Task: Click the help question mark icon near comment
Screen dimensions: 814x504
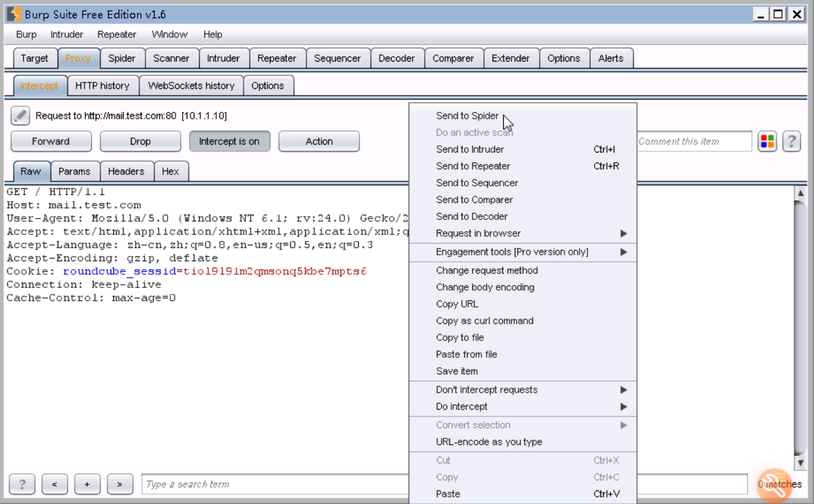Action: (x=792, y=141)
